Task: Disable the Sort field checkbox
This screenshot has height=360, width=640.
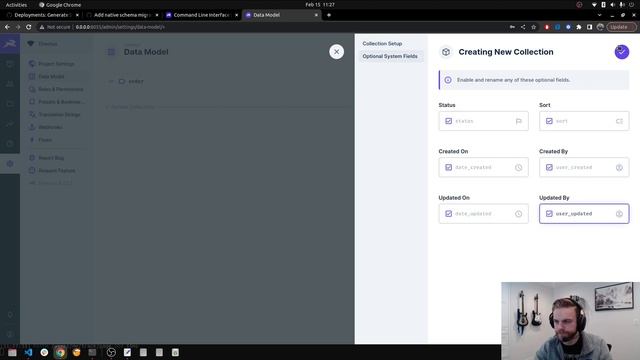Action: [549, 121]
